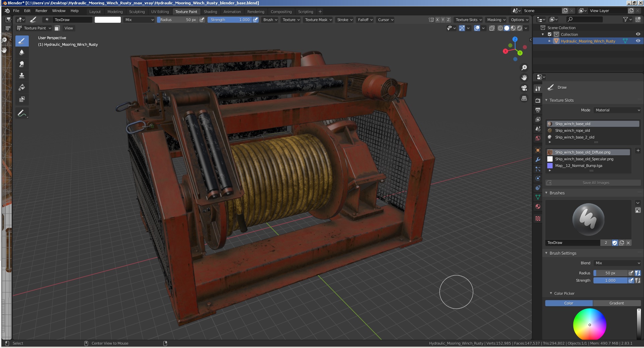Open Output properties tab
The height and width of the screenshot is (348, 644).
[538, 110]
